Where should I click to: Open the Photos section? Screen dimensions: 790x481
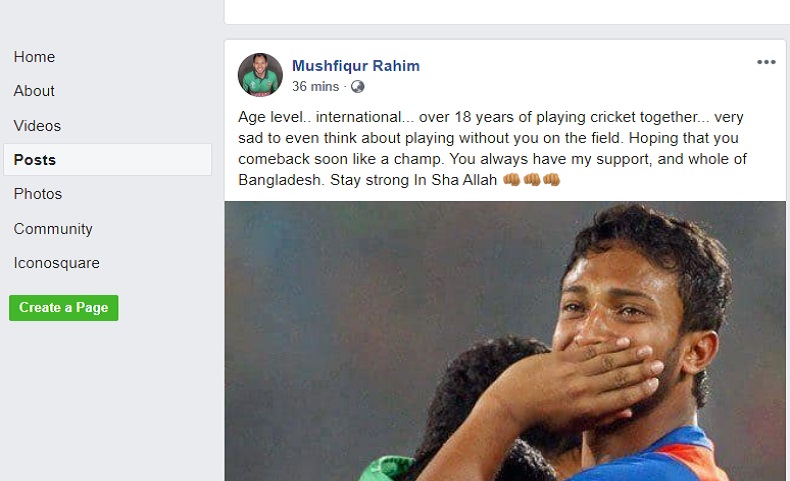38,194
